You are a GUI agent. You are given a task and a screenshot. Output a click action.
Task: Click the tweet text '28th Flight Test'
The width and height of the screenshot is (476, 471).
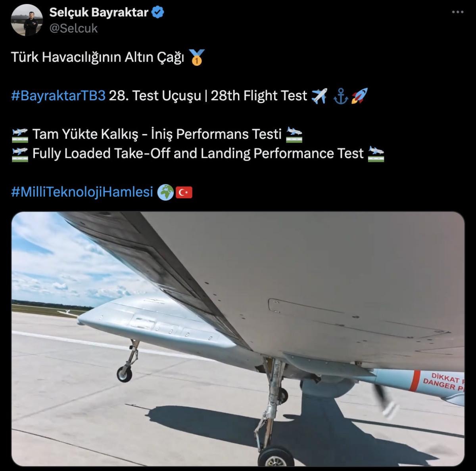[259, 96]
